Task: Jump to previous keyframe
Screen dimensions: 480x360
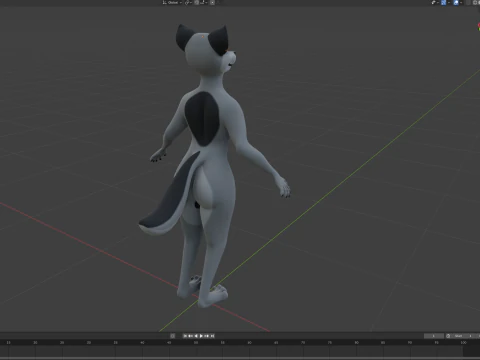Action: click(x=191, y=336)
